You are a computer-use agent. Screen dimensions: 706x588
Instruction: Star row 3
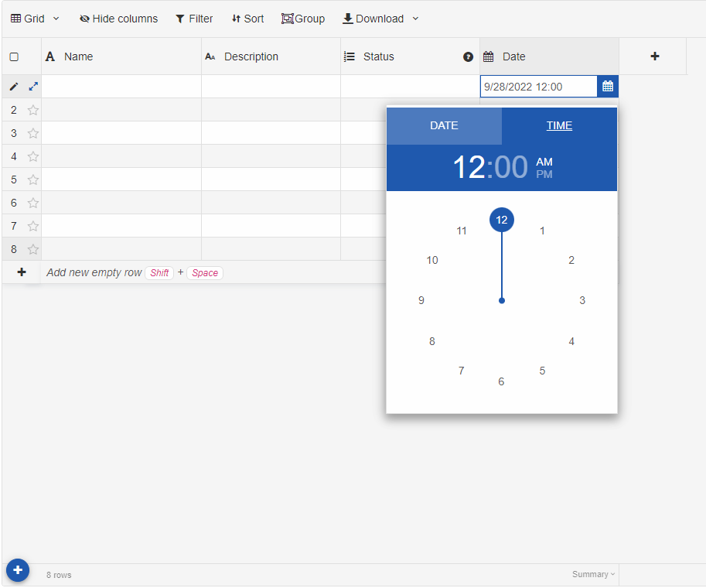click(x=33, y=133)
